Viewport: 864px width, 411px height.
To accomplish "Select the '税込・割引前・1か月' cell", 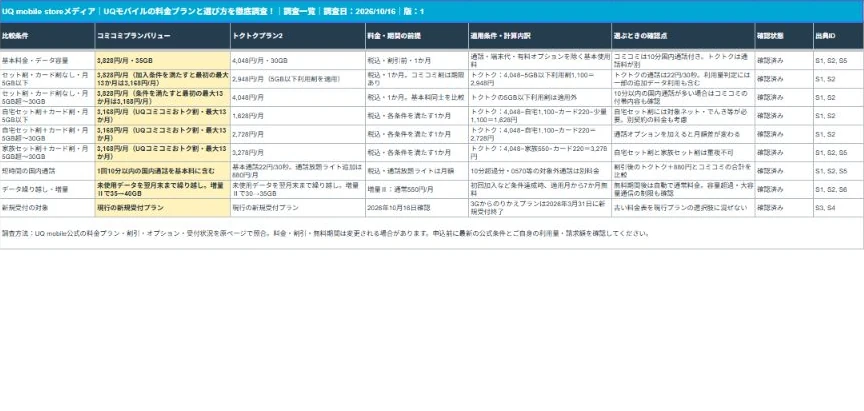I will (417, 61).
